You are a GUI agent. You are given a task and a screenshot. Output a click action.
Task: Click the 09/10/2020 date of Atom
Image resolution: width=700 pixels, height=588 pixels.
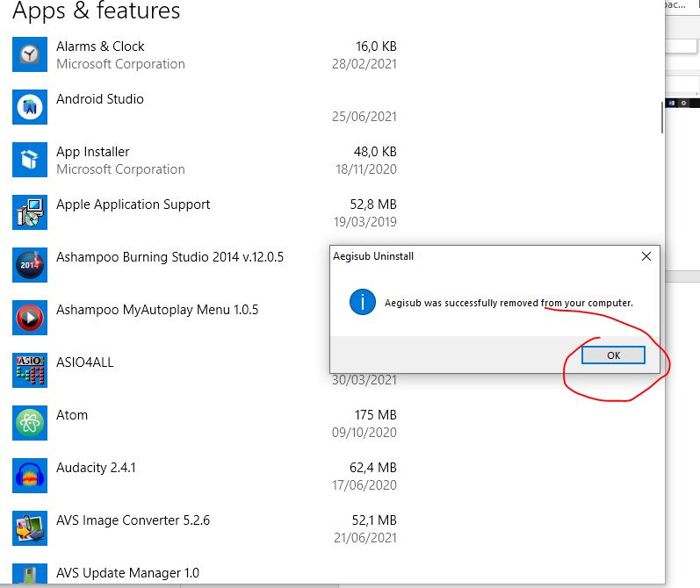point(364,433)
